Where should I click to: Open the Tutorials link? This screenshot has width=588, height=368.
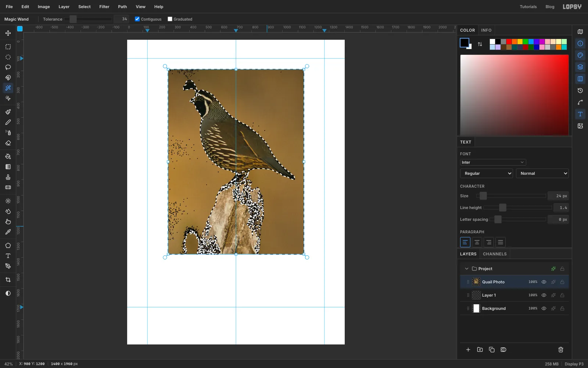click(528, 7)
